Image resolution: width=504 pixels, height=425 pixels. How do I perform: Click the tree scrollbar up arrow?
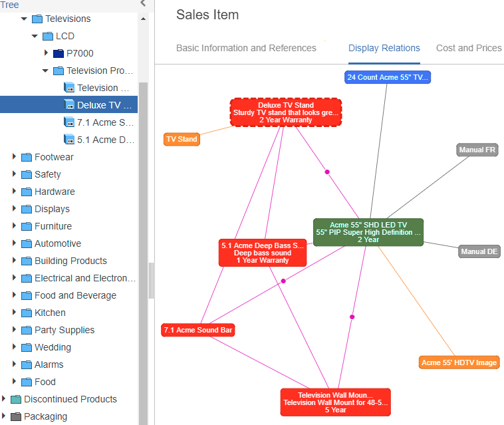coord(144,19)
